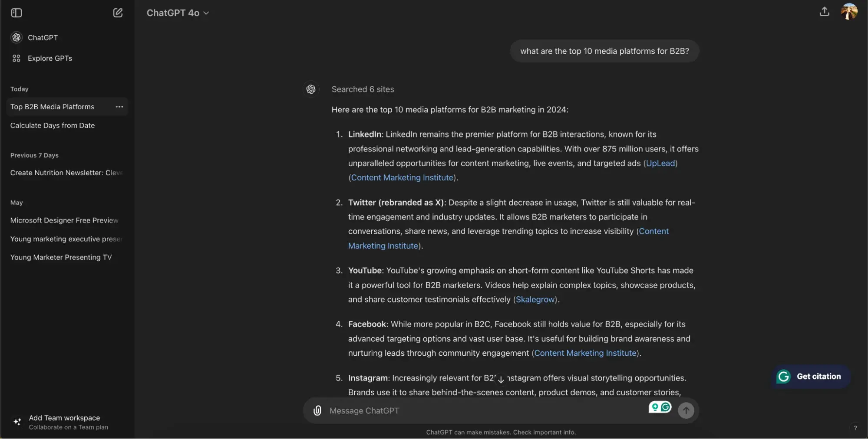This screenshot has height=439, width=868.
Task: Click the share conversation icon
Action: [x=824, y=12]
